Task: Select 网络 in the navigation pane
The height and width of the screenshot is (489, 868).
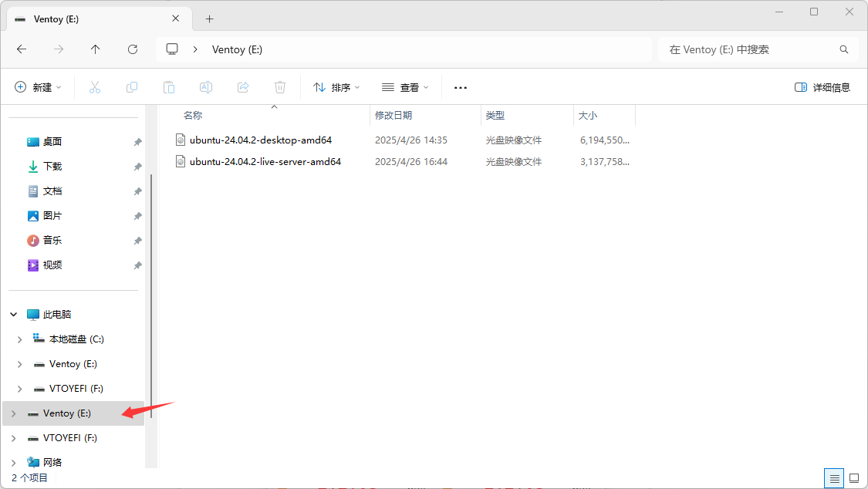Action: pyautogui.click(x=52, y=463)
